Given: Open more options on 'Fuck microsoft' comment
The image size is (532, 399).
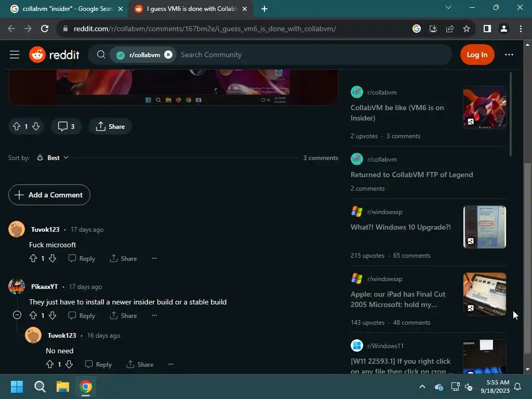Looking at the screenshot, I should (x=154, y=258).
